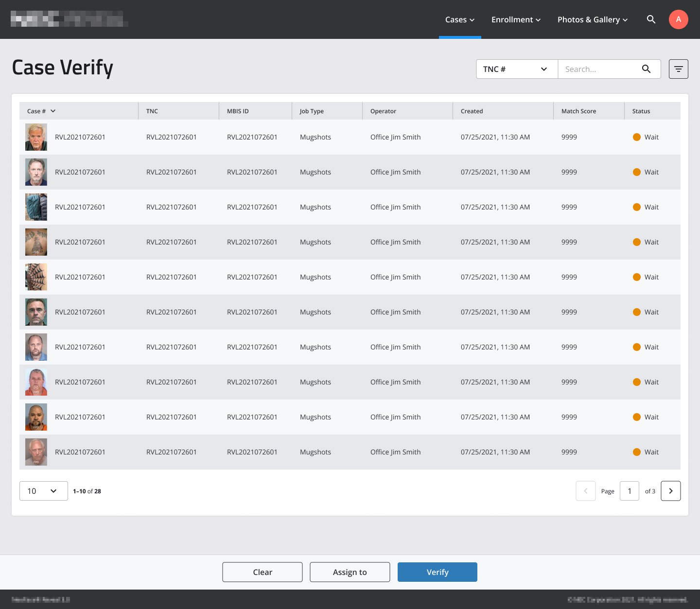
Task: Open ninth row goateed man thumbnail
Action: pos(36,417)
